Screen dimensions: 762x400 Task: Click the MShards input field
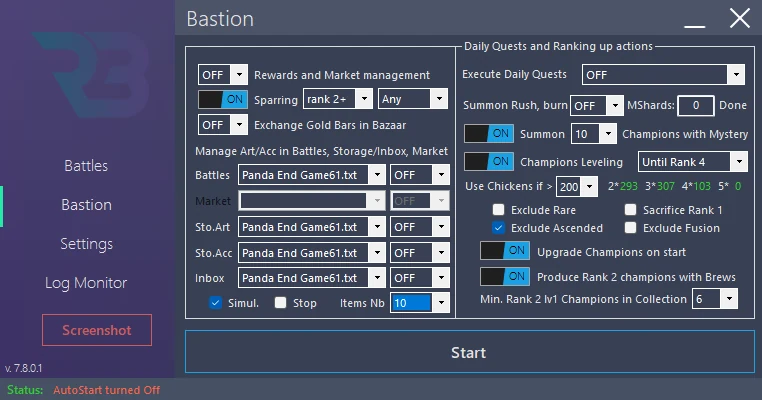pyautogui.click(x=696, y=105)
